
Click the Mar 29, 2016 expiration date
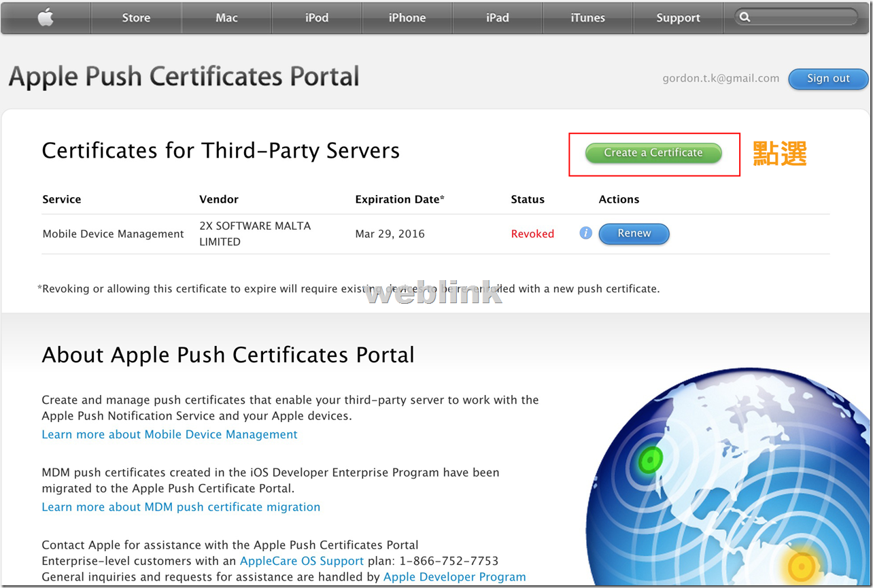[390, 234]
